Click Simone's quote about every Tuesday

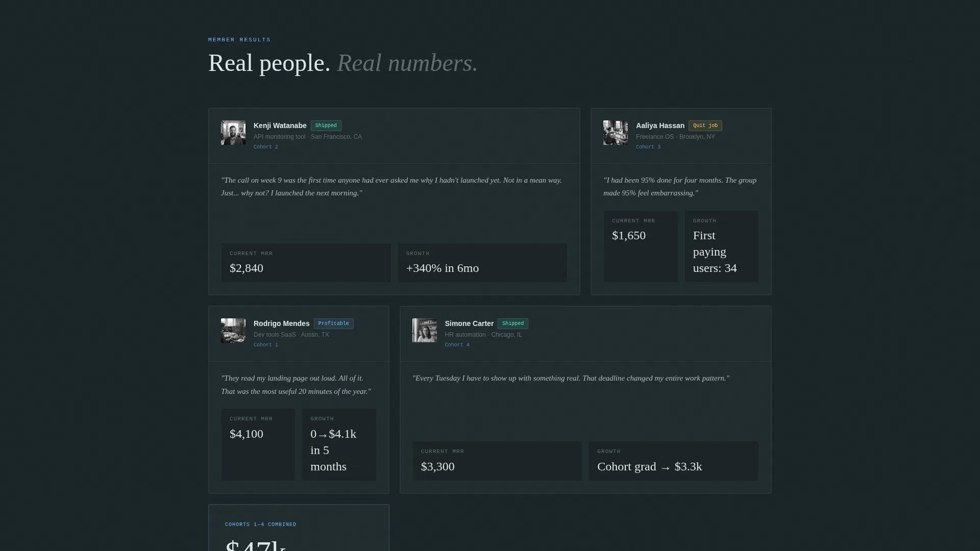(571, 378)
